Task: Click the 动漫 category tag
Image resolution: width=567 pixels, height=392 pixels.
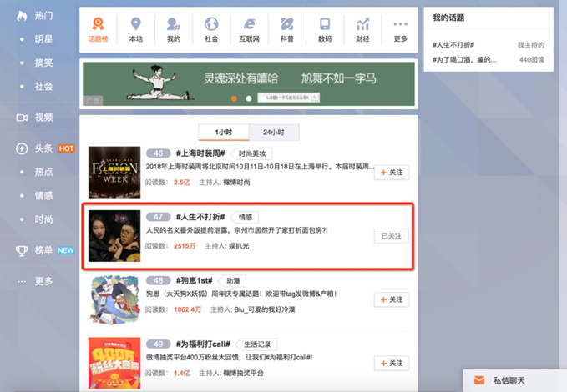Action: click(x=233, y=281)
